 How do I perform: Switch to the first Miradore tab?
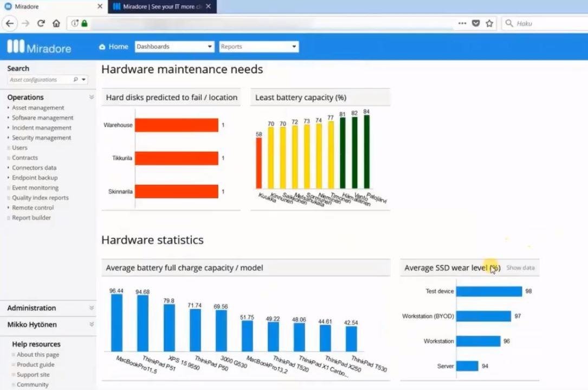(x=54, y=6)
